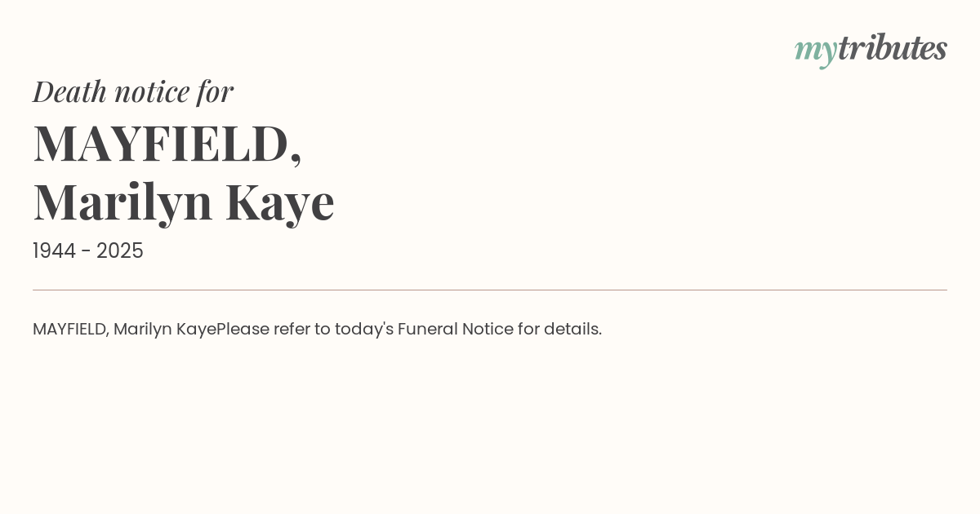Select the death year 2025

click(x=120, y=251)
